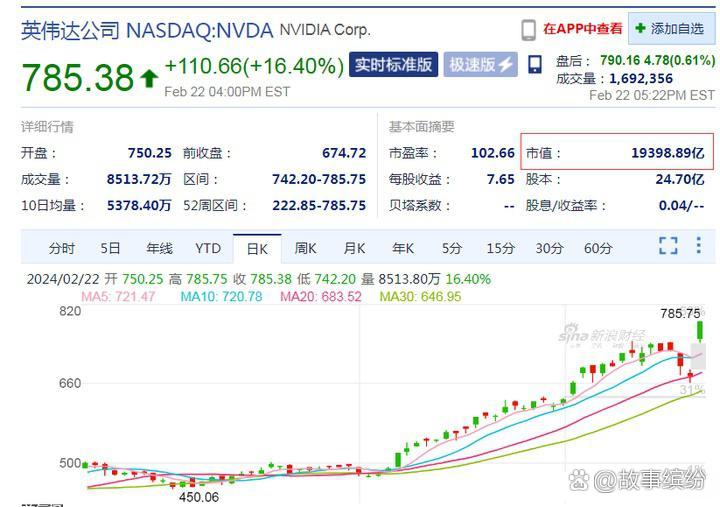This screenshot has width=720, height=507.
Task: Click 10-day average volume 5378.40万
Action: point(139,205)
